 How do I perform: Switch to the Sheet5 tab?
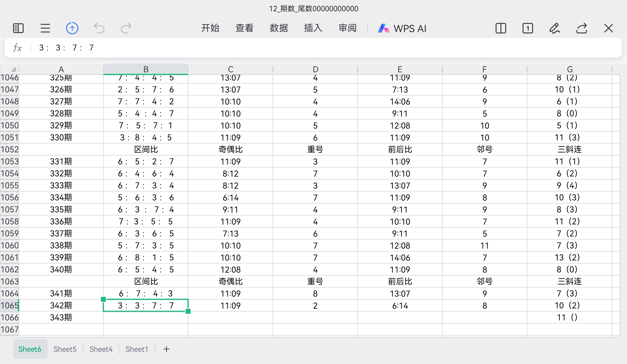coord(65,349)
